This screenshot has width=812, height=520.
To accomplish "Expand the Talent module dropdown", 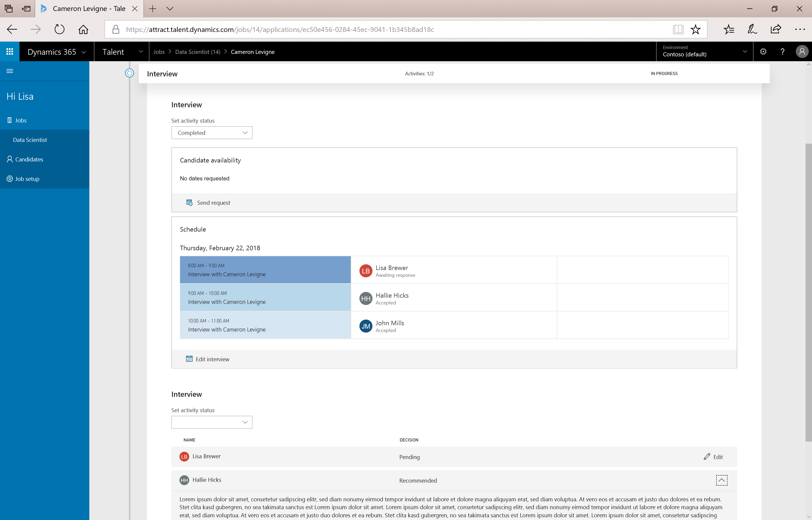I will click(x=141, y=52).
